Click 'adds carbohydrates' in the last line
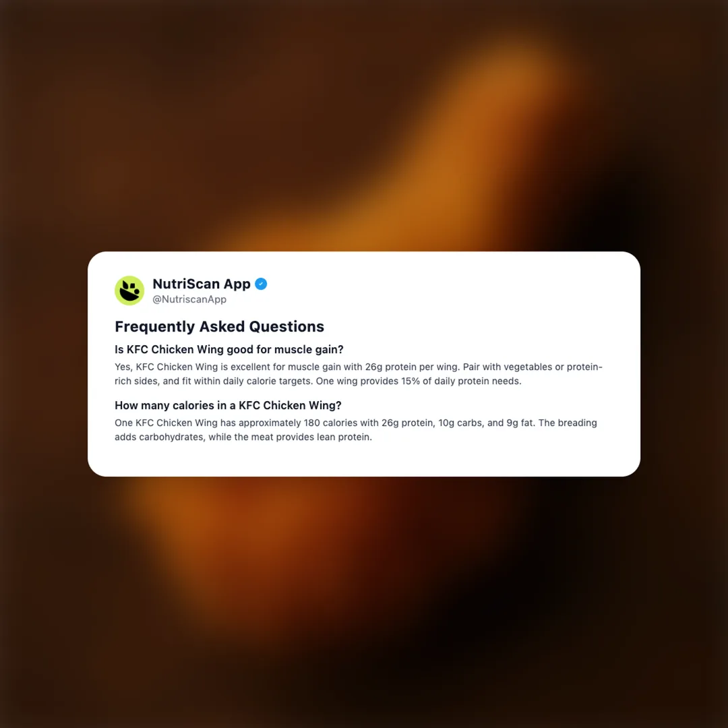 point(159,437)
